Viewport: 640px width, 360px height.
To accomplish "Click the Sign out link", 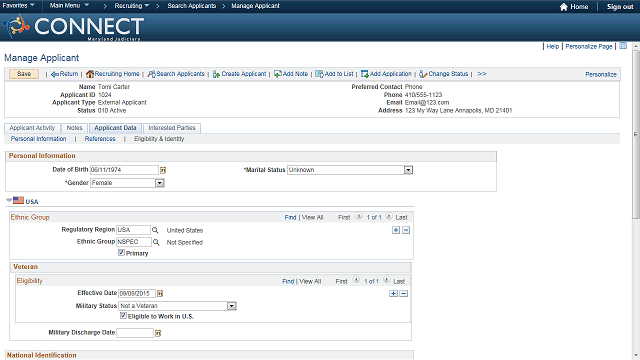I will [620, 7].
